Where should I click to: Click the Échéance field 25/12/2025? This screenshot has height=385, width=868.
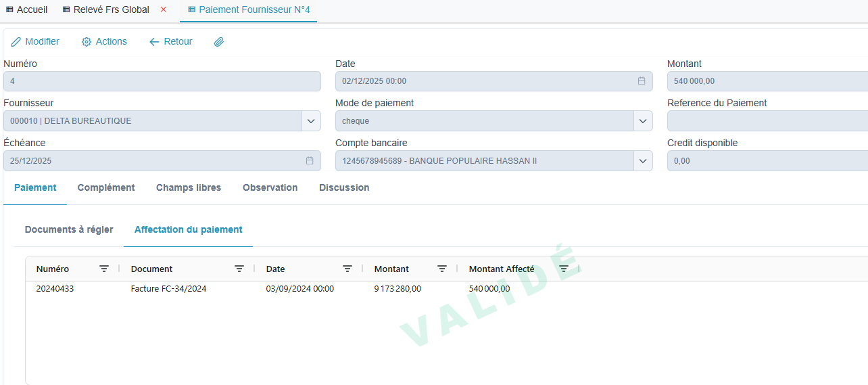pyautogui.click(x=162, y=161)
